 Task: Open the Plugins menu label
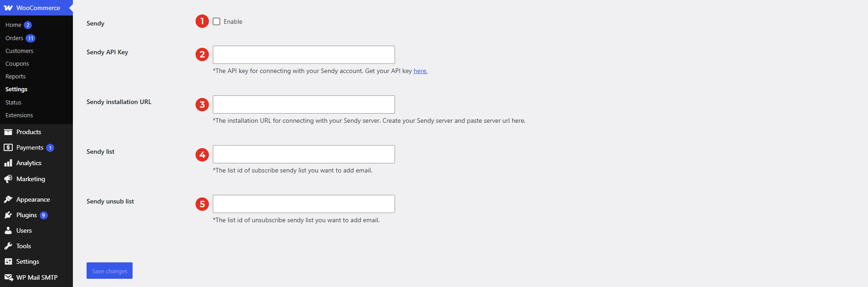click(x=26, y=215)
